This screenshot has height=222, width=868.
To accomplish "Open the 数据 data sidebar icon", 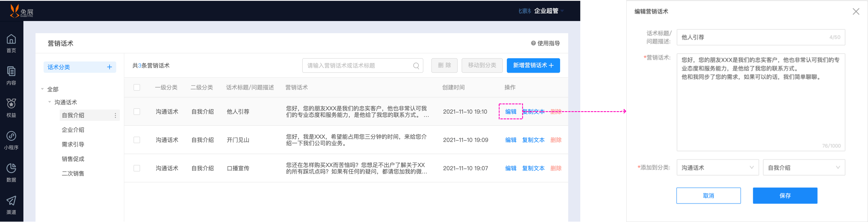I will (11, 173).
